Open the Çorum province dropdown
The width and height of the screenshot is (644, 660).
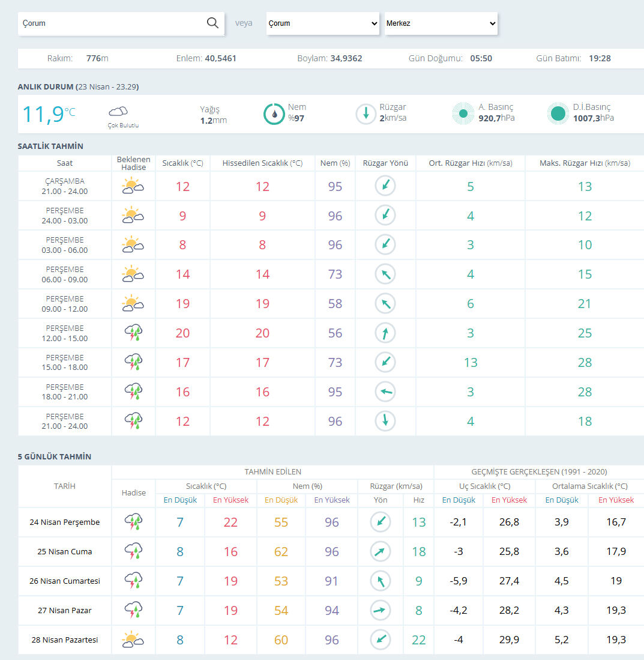pos(323,23)
